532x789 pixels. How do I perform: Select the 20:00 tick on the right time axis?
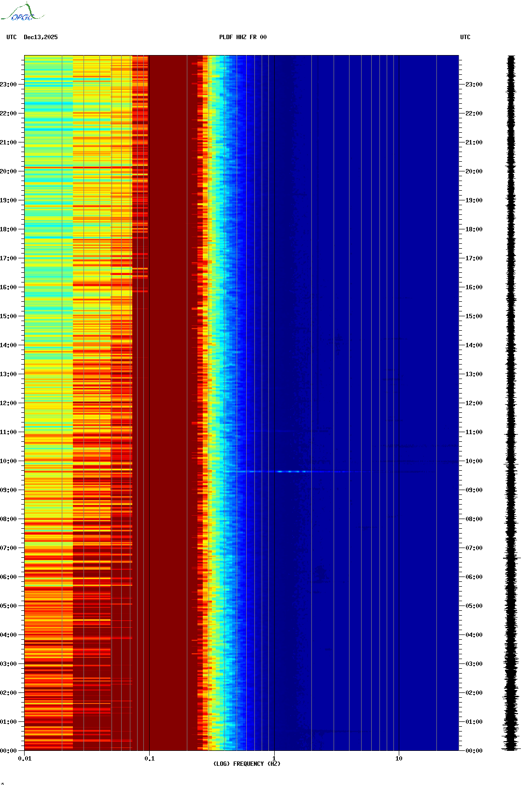pyautogui.click(x=473, y=171)
